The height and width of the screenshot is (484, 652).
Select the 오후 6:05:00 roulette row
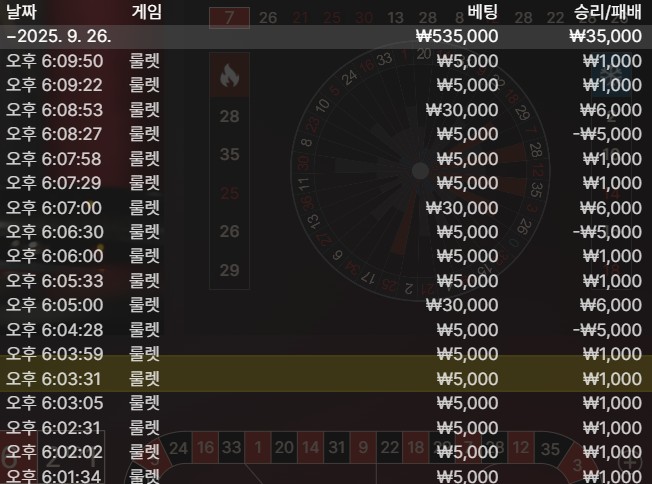pyautogui.click(x=326, y=305)
